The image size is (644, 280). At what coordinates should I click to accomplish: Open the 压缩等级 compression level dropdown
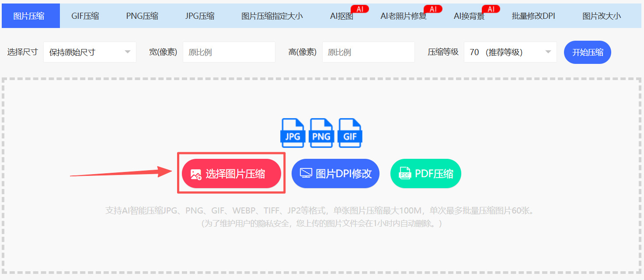click(x=510, y=52)
